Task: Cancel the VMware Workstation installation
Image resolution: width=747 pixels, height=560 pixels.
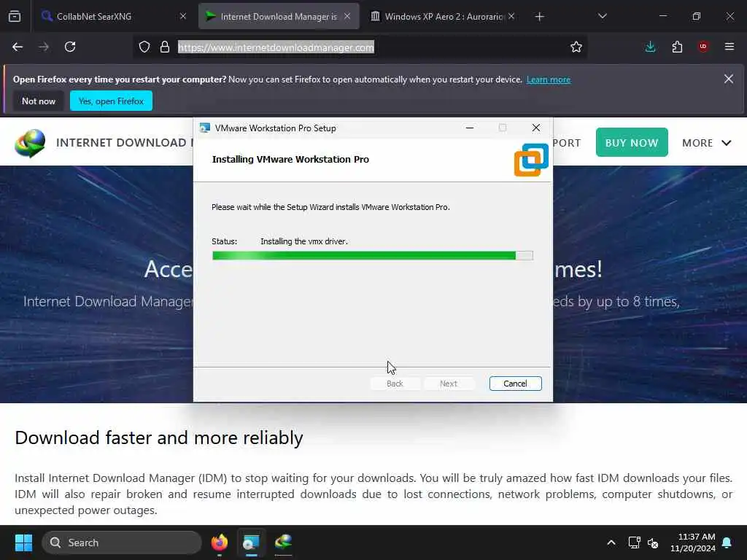Action: (515, 384)
